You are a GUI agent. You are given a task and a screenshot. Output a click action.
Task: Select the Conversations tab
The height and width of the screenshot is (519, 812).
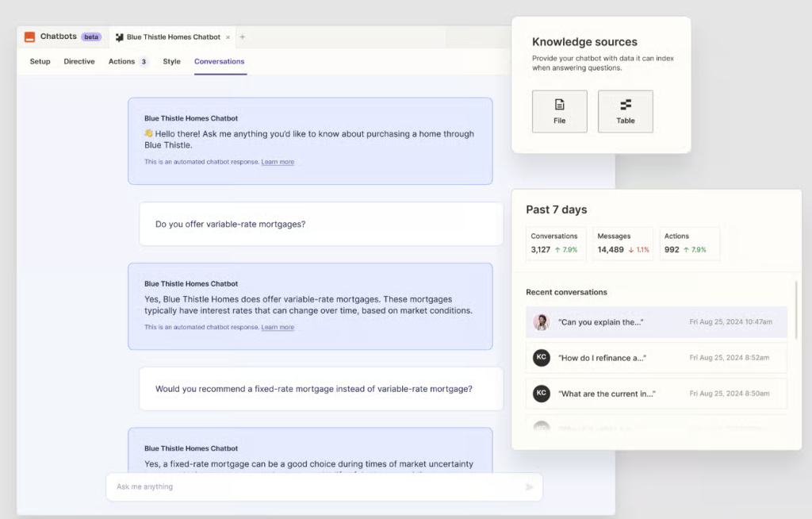(220, 61)
